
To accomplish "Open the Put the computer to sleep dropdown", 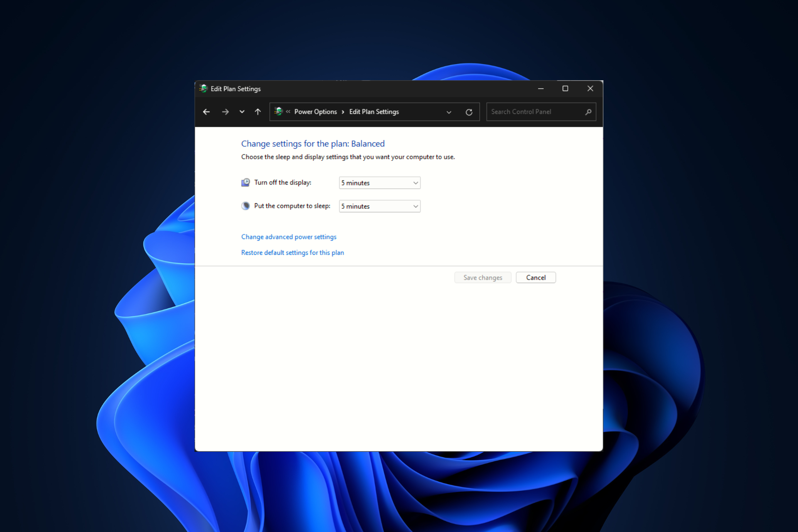I will (x=379, y=206).
